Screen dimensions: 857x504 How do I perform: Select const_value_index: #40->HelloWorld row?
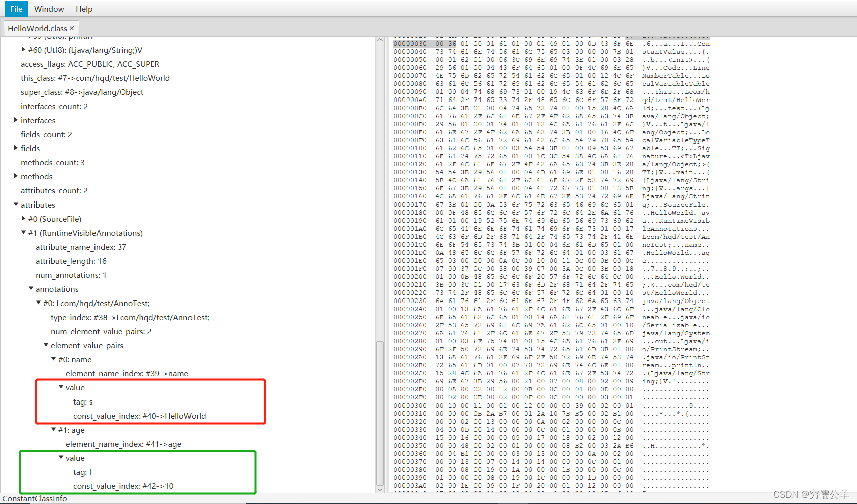point(140,416)
